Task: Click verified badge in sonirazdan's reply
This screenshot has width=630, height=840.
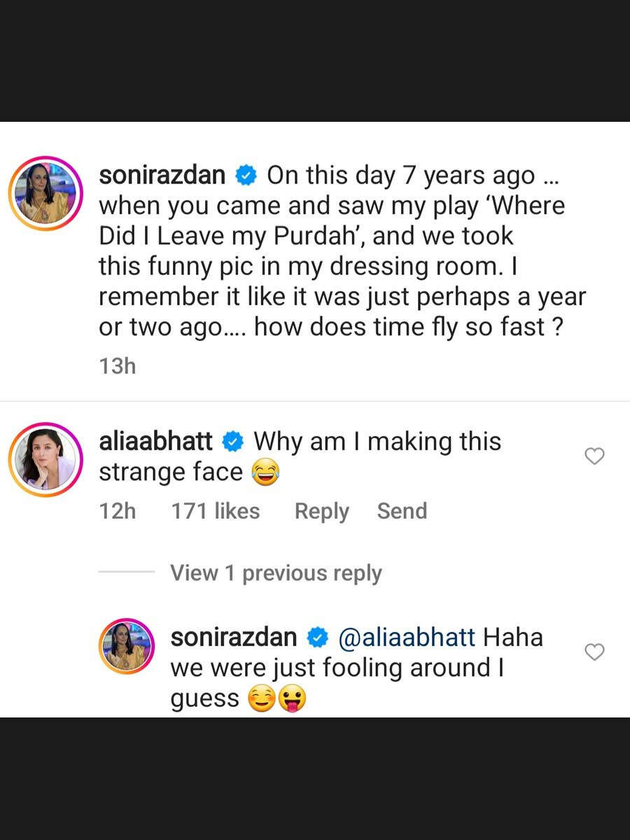Action: 318,638
